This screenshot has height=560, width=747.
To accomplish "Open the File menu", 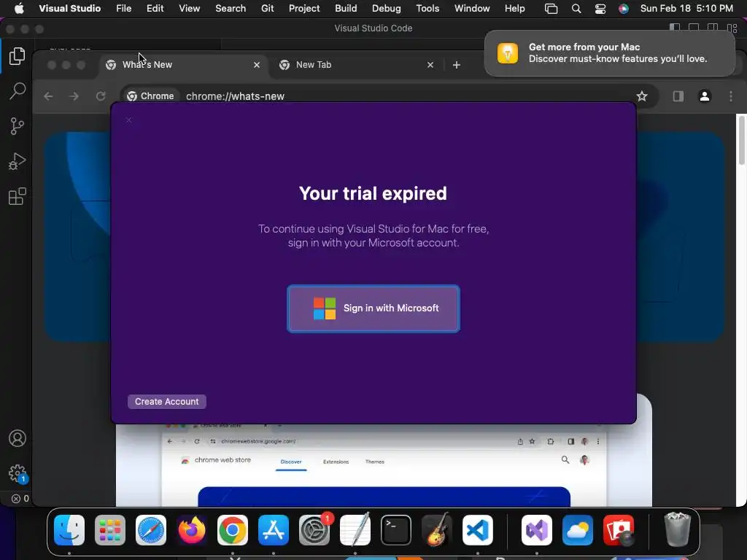I will coord(123,9).
